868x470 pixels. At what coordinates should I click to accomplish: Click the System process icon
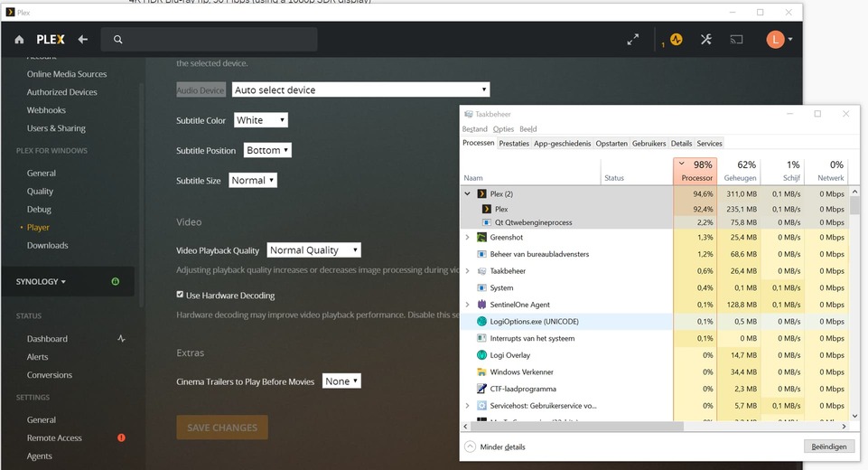[x=481, y=287]
